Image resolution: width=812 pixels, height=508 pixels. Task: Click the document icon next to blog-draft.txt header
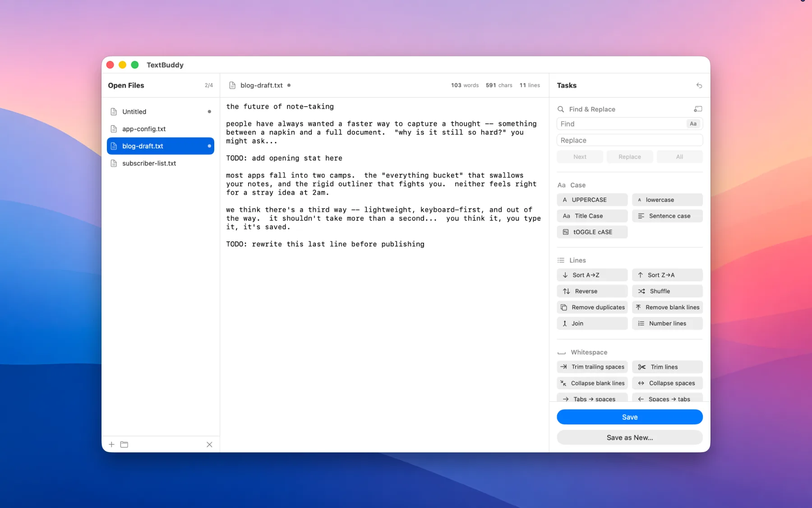232,85
